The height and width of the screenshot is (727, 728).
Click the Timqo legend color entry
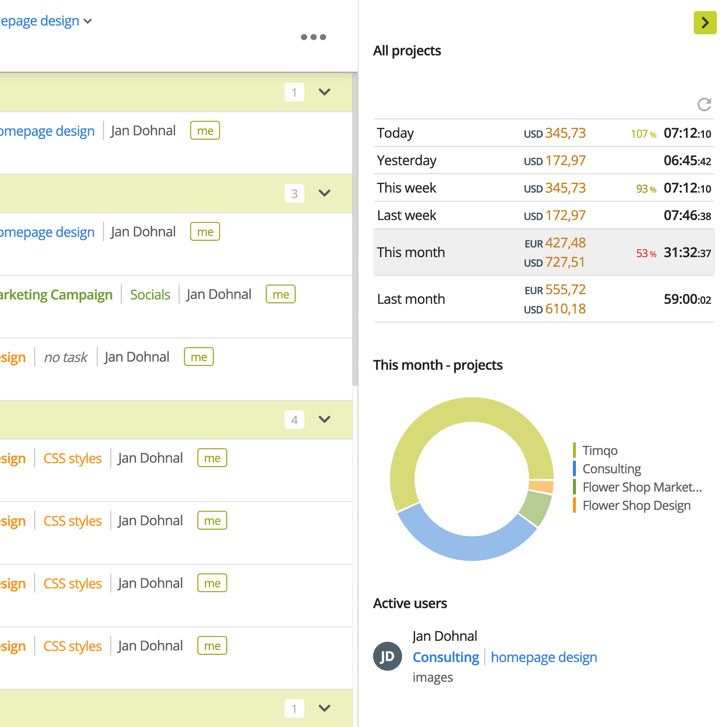(595, 450)
